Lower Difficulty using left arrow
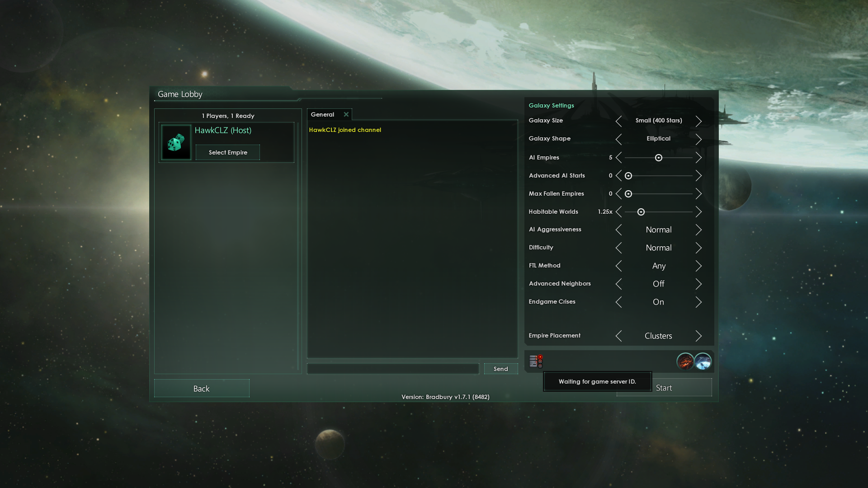This screenshot has width=868, height=488. 619,248
